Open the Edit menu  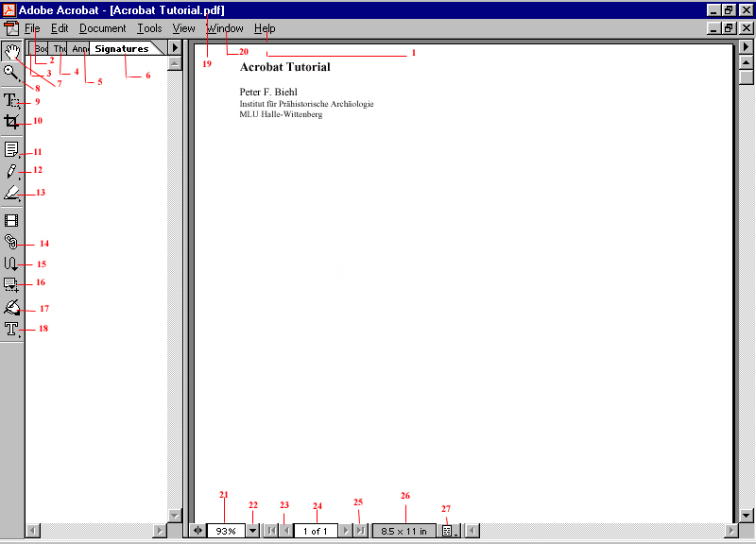pos(60,28)
